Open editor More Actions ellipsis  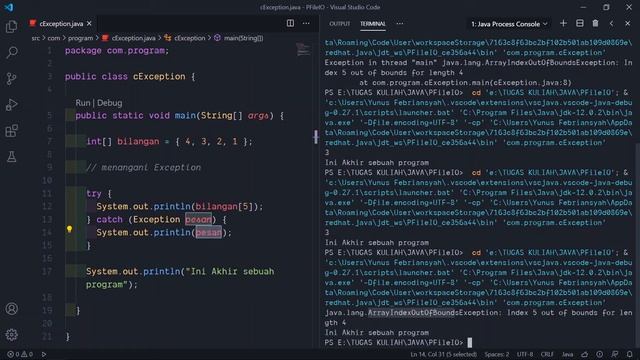[x=306, y=23]
